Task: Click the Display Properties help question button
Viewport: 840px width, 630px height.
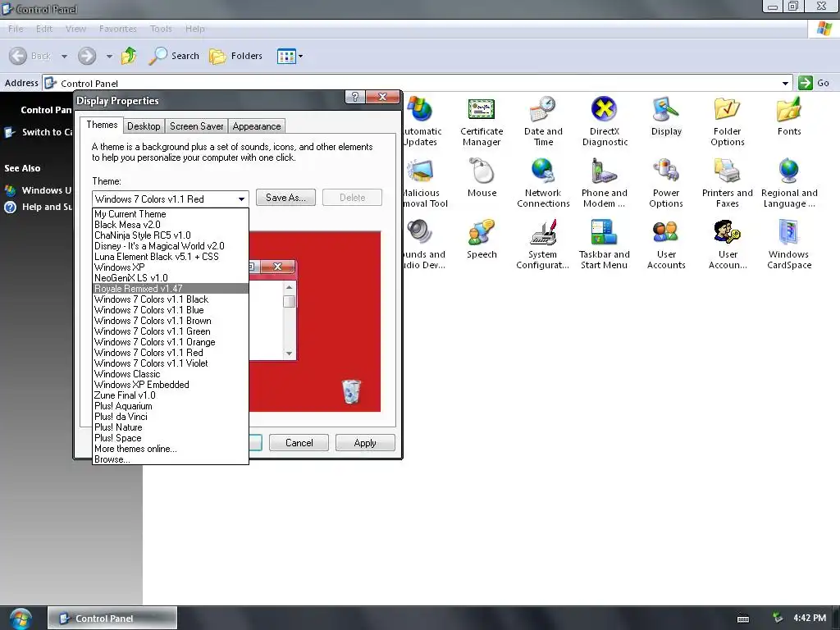Action: pyautogui.click(x=354, y=97)
